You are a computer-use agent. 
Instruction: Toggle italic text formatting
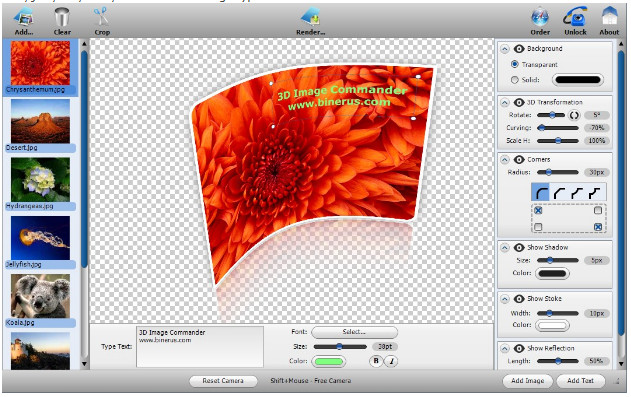click(391, 361)
